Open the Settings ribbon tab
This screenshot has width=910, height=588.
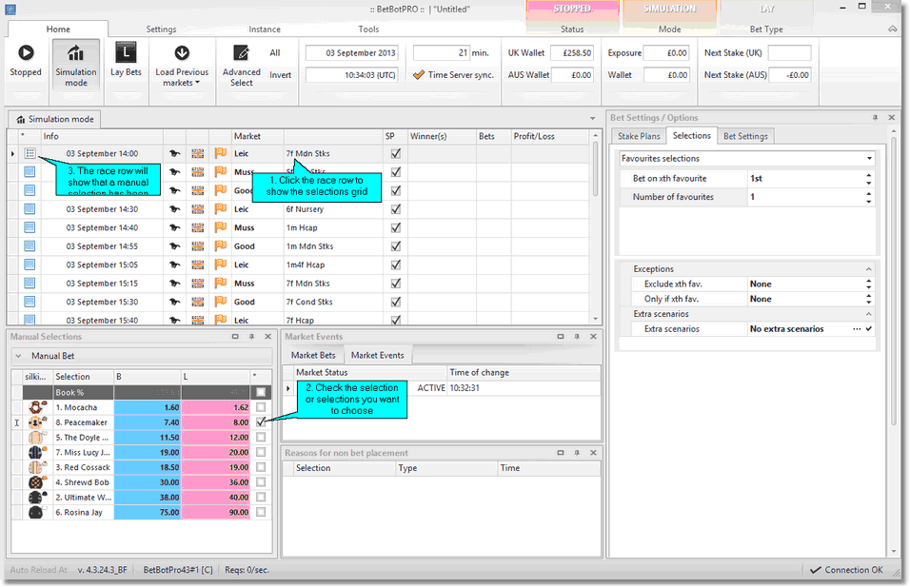coord(161,29)
